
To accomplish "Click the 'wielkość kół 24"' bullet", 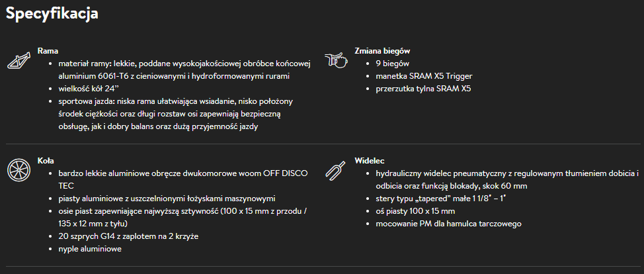I will tap(87, 88).
